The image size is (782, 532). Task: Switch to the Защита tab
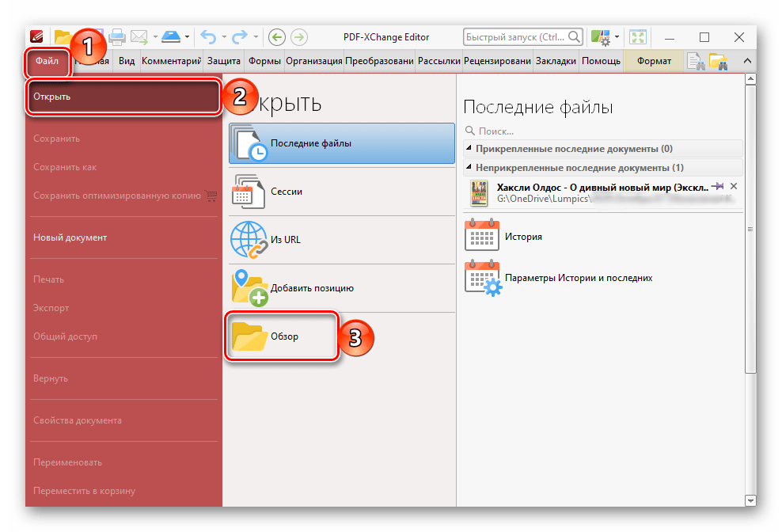coord(224,61)
